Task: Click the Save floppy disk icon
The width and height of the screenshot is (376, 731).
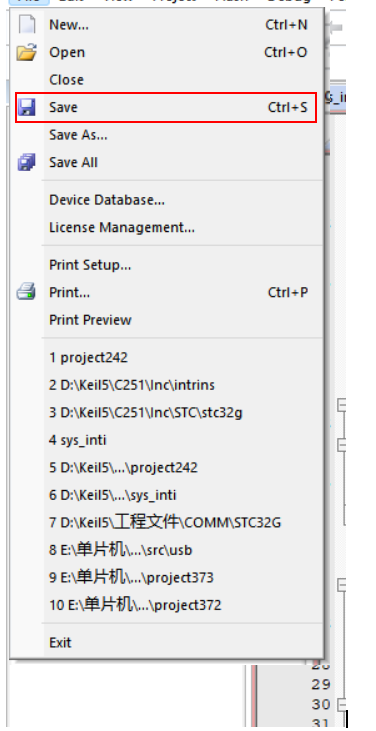Action: point(27,107)
